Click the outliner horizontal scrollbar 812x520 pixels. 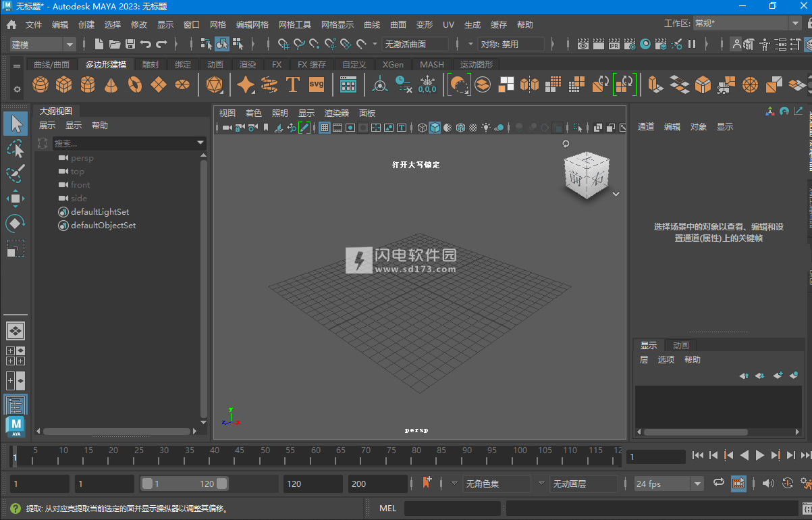click(116, 432)
